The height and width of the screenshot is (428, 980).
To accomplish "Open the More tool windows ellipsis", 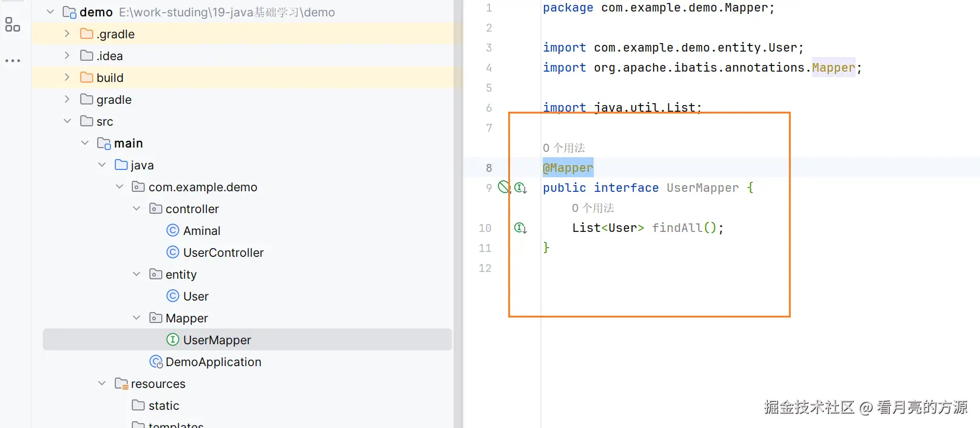I will [12, 61].
